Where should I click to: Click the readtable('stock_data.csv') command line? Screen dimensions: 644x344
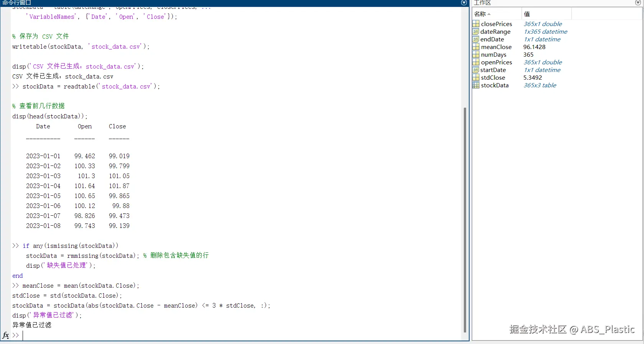click(86, 86)
